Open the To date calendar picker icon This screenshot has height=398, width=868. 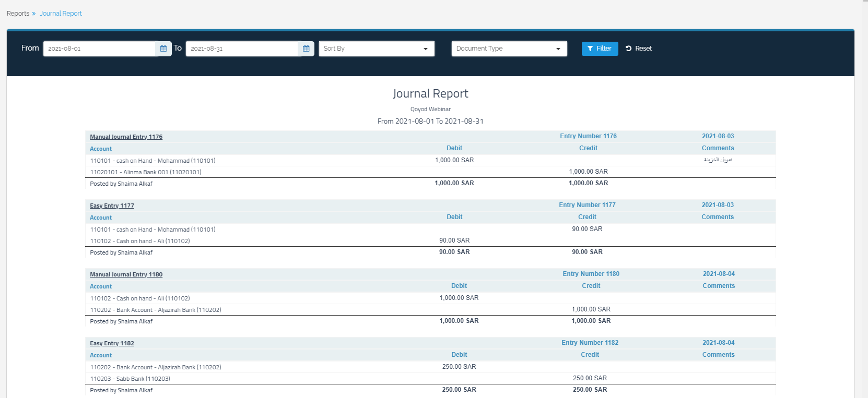[x=306, y=49]
